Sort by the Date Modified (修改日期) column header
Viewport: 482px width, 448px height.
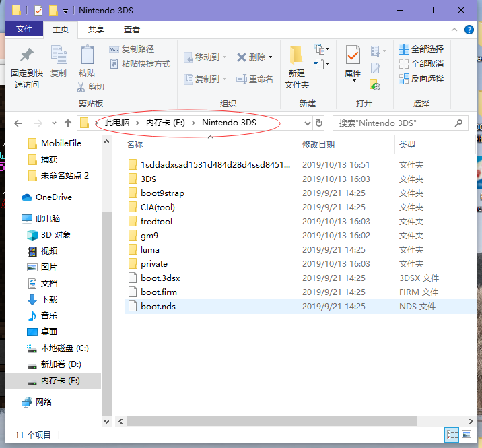coord(318,144)
